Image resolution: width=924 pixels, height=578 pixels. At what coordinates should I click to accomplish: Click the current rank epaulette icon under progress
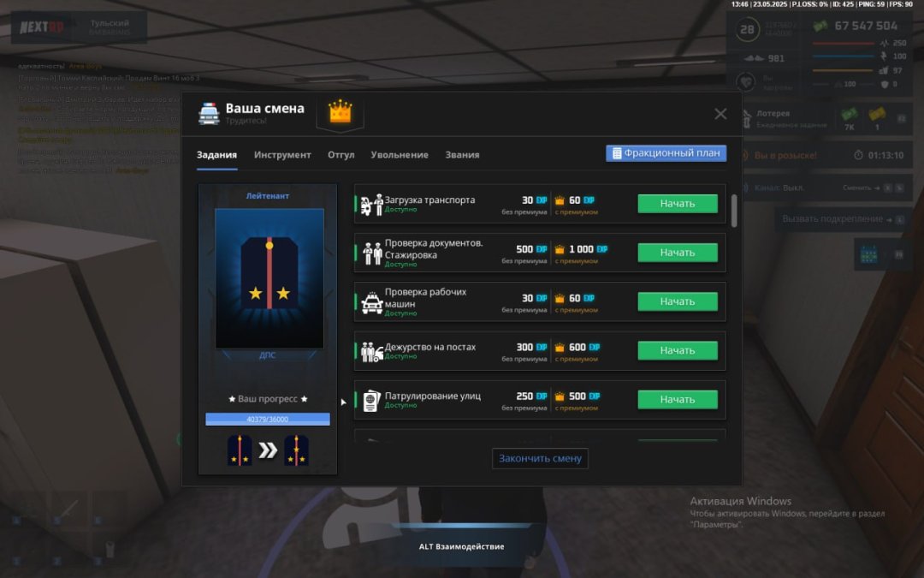[x=240, y=450]
